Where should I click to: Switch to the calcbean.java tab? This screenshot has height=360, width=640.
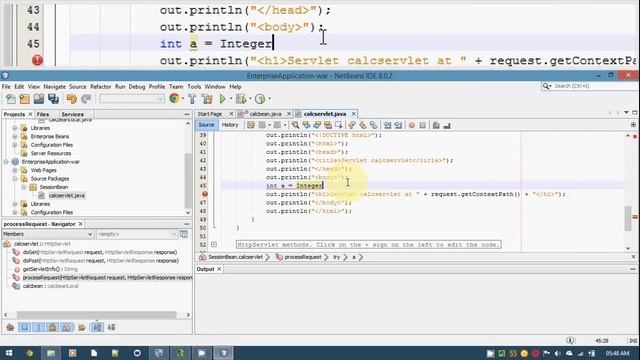(265, 114)
